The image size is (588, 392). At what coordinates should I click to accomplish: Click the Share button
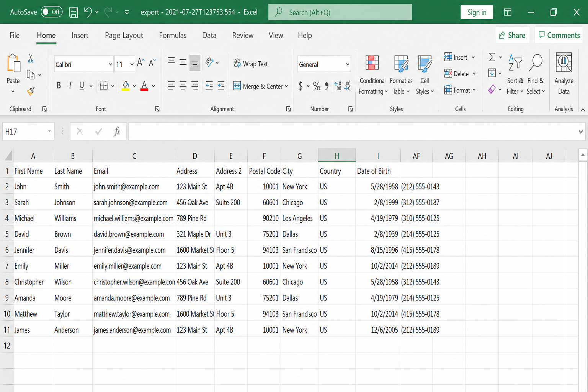pos(512,35)
